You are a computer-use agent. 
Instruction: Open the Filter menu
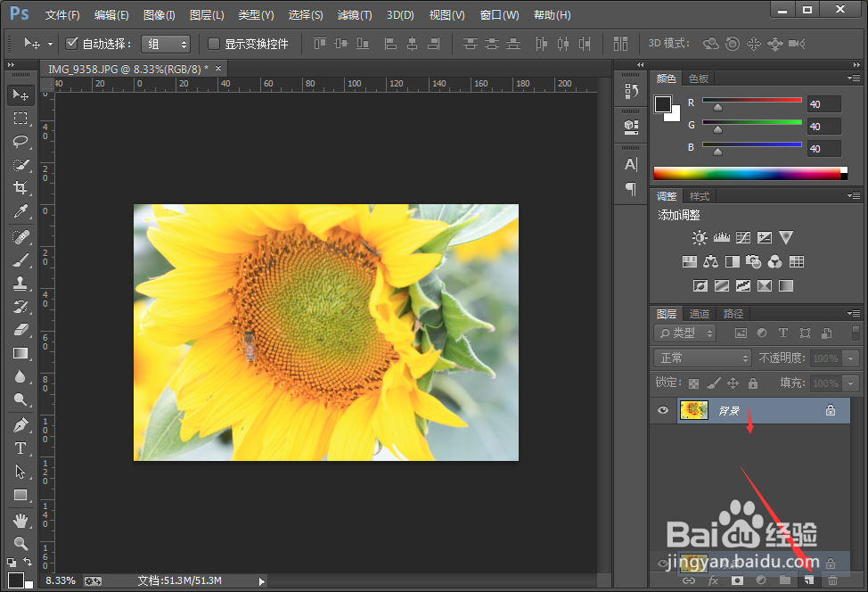click(355, 15)
